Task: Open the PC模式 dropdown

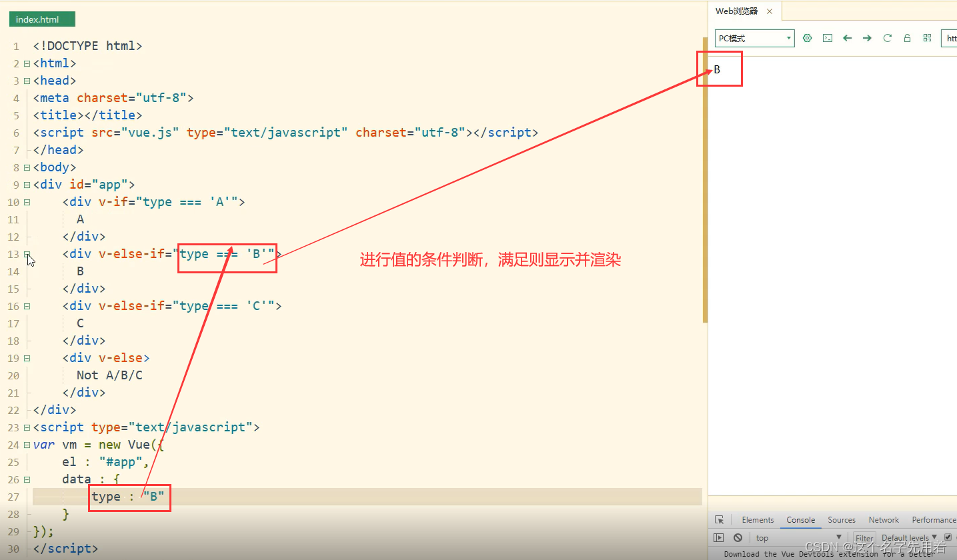Action: (755, 38)
